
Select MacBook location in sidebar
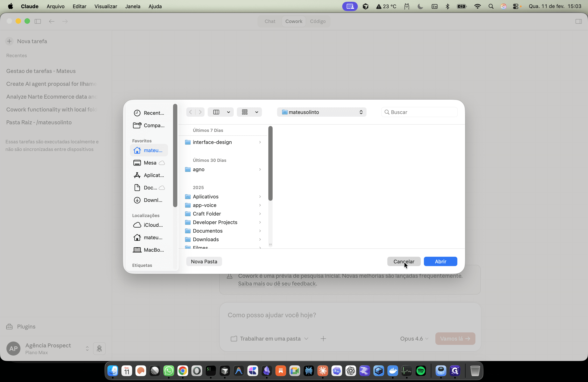click(x=149, y=250)
